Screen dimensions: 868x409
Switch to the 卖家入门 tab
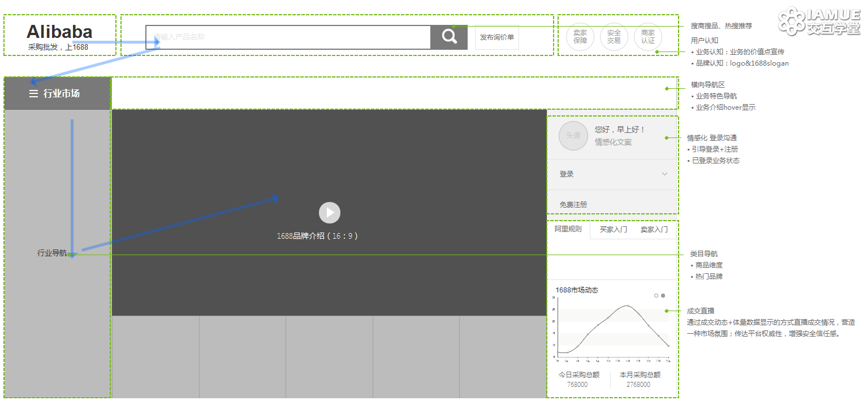[654, 230]
